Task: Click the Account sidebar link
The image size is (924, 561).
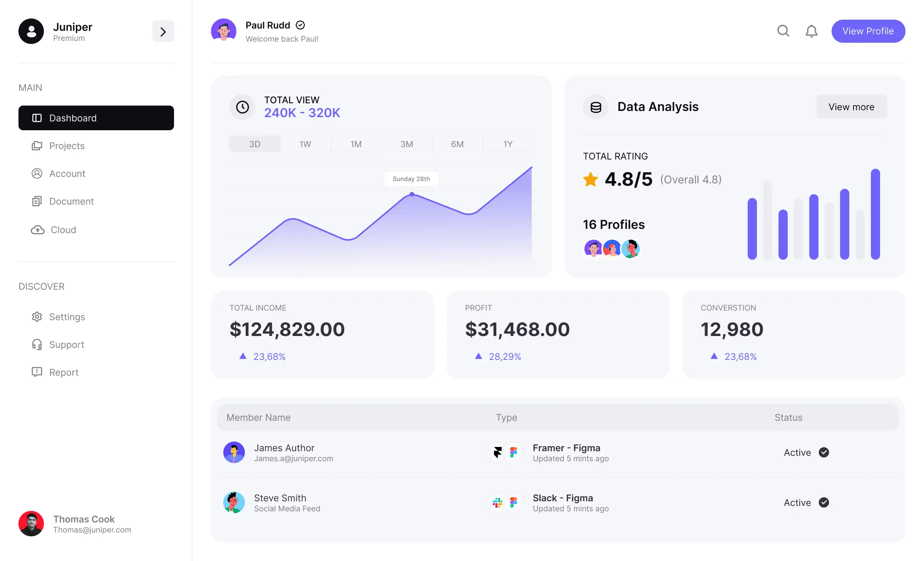Action: [x=67, y=173]
